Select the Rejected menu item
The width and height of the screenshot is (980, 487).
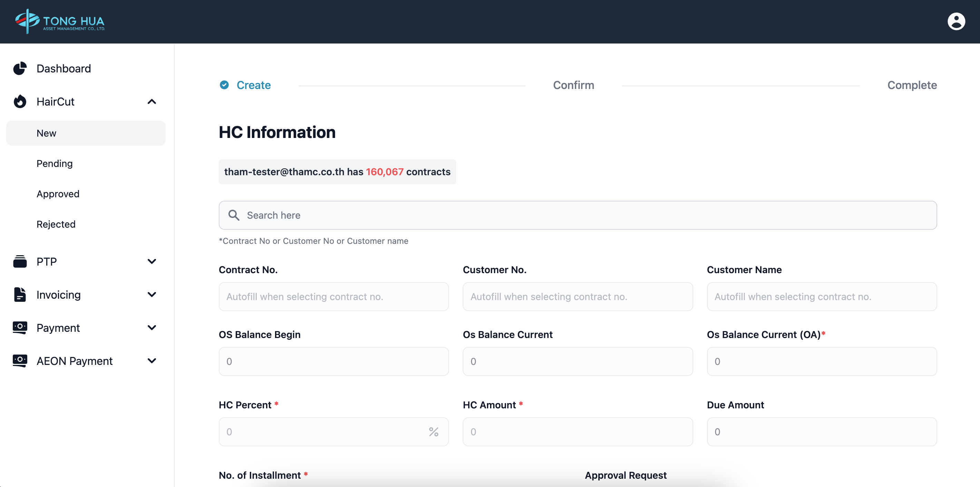[x=56, y=224]
